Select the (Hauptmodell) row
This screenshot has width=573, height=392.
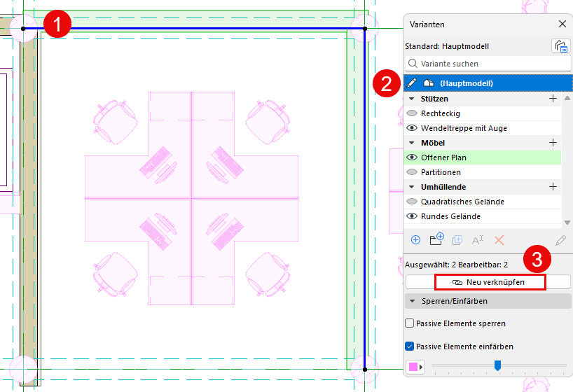click(488, 83)
